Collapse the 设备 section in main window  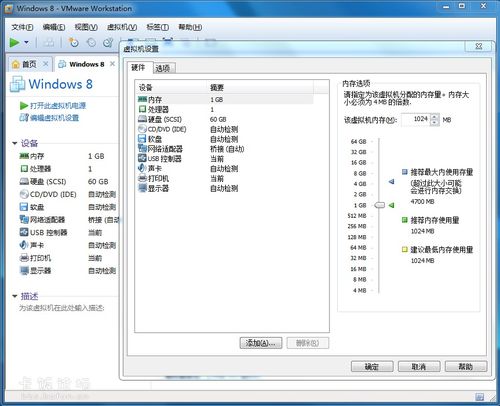pos(15,143)
